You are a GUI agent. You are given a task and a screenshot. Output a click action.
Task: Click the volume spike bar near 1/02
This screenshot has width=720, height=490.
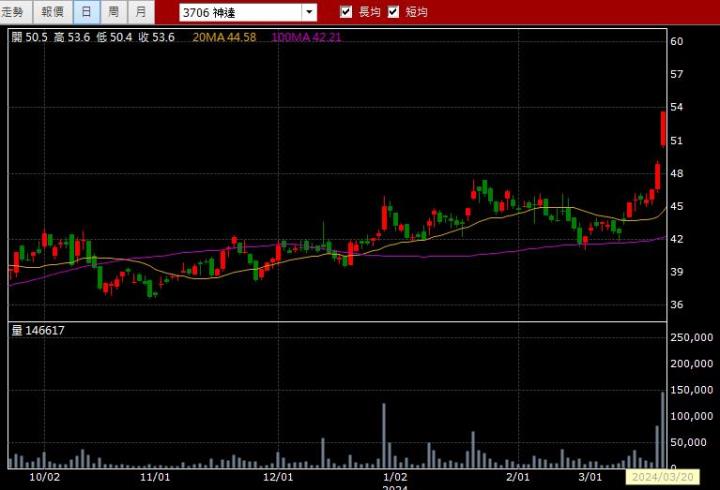point(384,436)
